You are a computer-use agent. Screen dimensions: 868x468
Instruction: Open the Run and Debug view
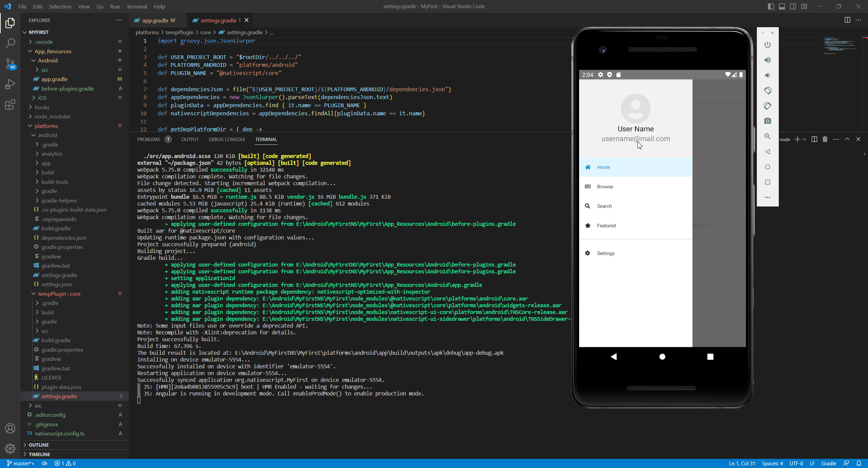pos(10,84)
